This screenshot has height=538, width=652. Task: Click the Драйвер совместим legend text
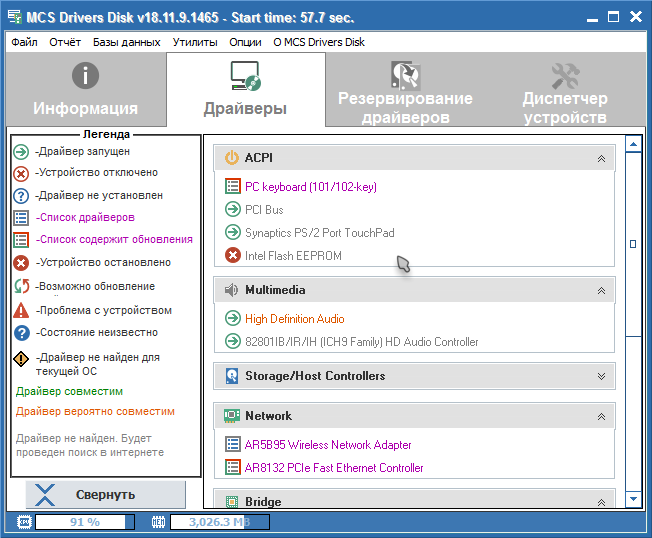69,392
